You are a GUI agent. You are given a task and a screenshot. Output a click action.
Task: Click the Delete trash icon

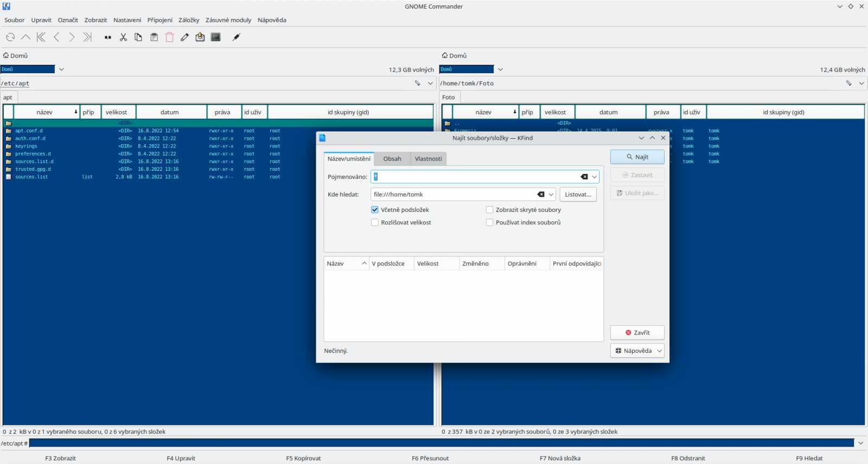[x=169, y=37]
